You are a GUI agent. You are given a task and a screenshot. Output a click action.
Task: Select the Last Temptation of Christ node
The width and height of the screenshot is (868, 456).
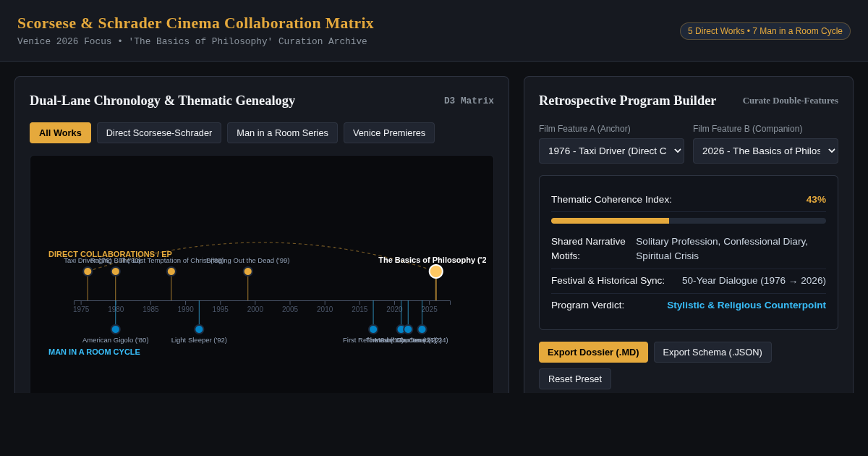coord(171,271)
